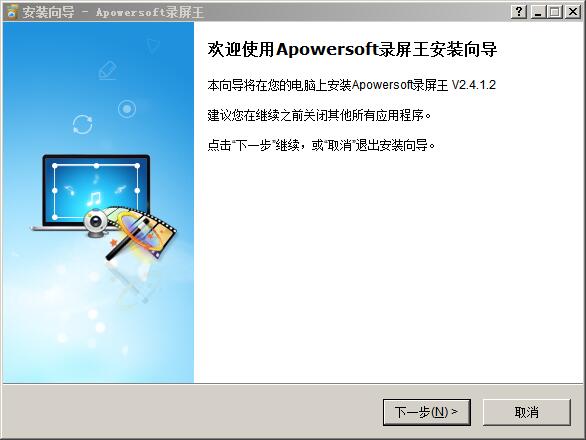This screenshot has height=440, width=586.
Task: Click the installer app icon in title bar
Action: pos(11,12)
